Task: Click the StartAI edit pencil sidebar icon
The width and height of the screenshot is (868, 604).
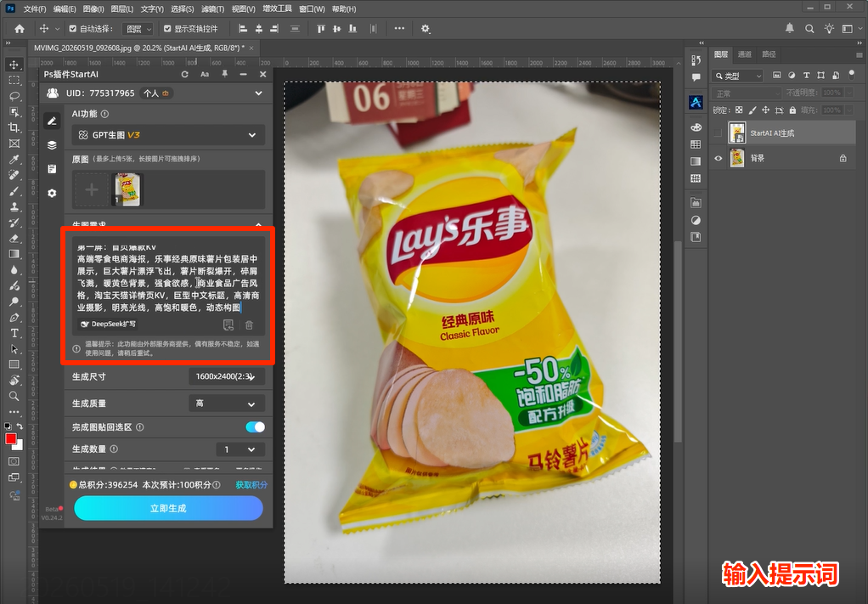Action: (52, 121)
